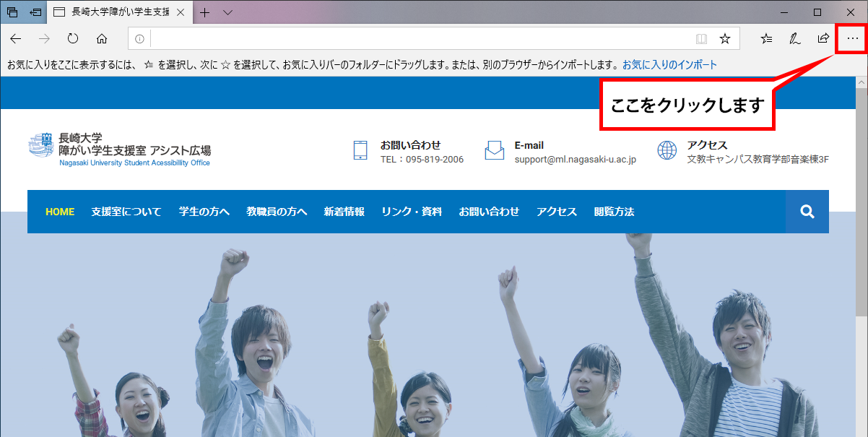868x437 pixels.
Task: Click the set these tabs aside icon
Action: tap(35, 12)
